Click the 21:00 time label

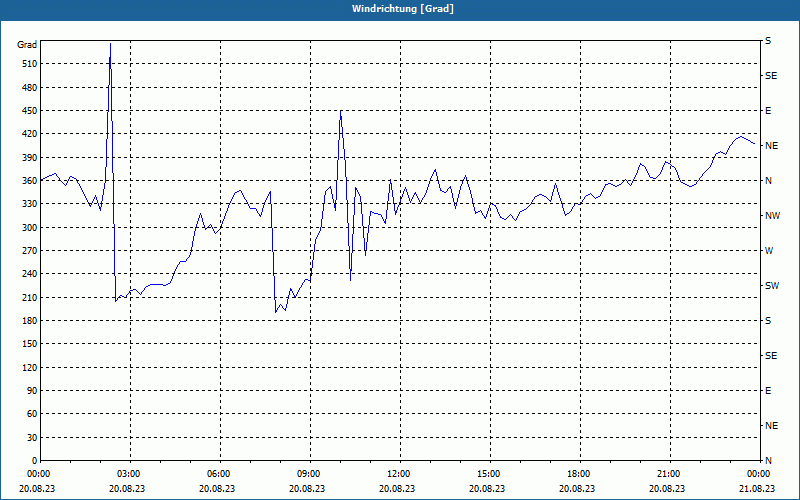click(x=668, y=474)
